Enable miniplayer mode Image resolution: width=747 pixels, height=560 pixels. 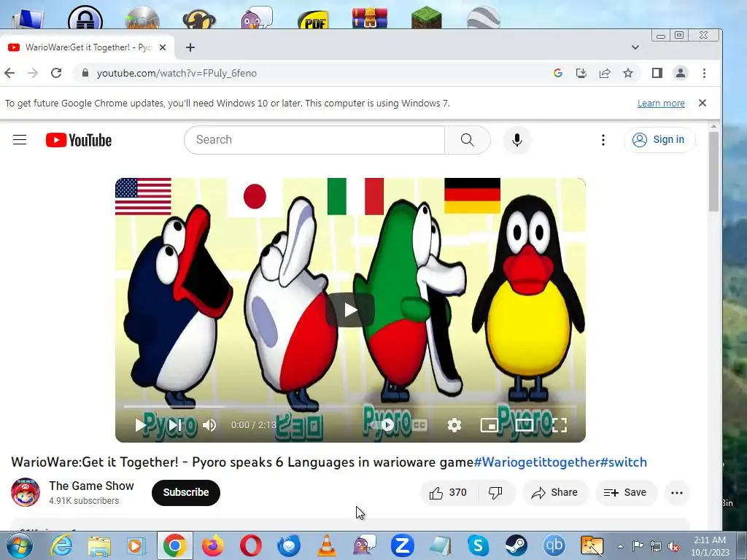[x=489, y=425]
